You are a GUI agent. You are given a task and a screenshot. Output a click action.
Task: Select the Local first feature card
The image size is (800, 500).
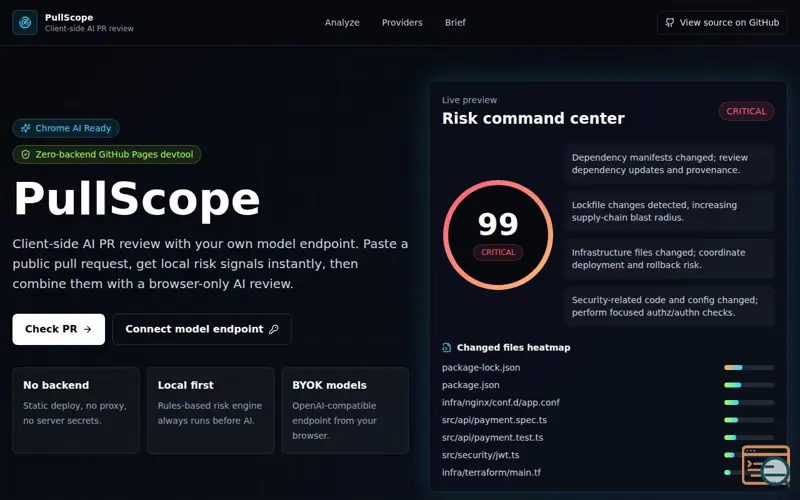(211, 410)
